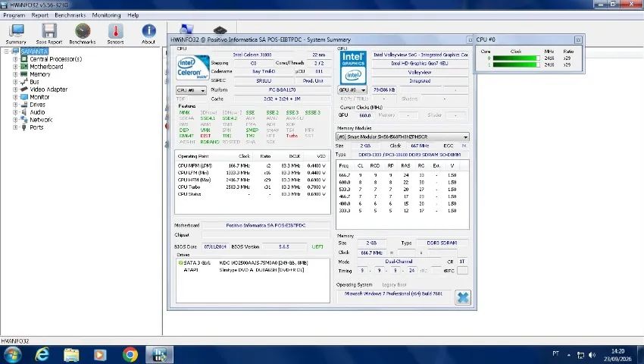
Task: Expand the Central Processor(s) node
Action: pyautogui.click(x=15, y=59)
